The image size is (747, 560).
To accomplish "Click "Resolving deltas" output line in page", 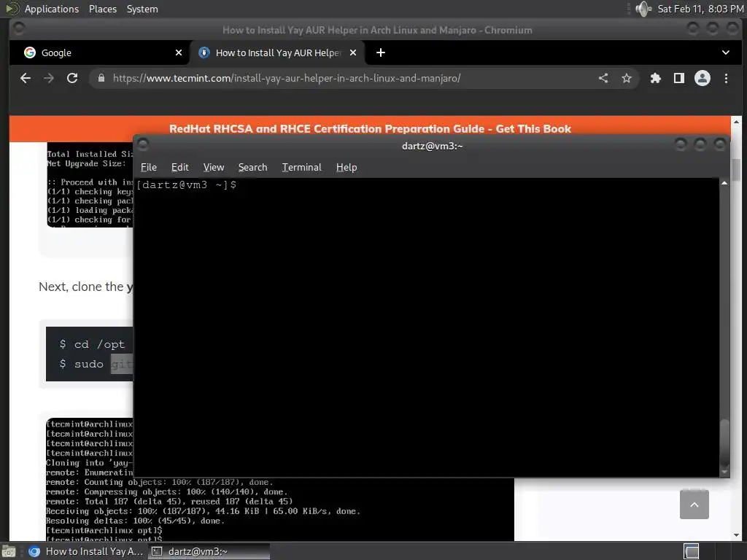I will pos(135,521).
